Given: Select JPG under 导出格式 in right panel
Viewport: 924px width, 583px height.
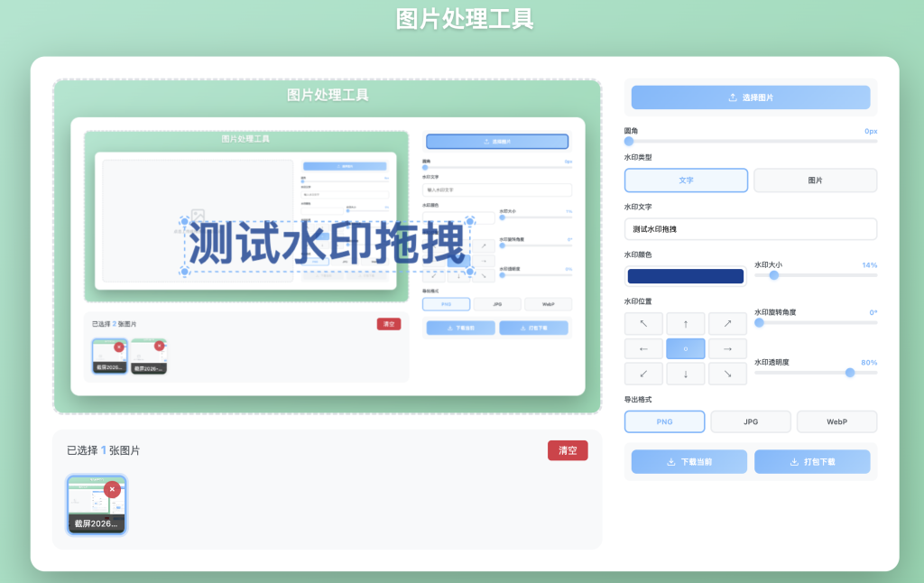Looking at the screenshot, I should click(x=750, y=421).
